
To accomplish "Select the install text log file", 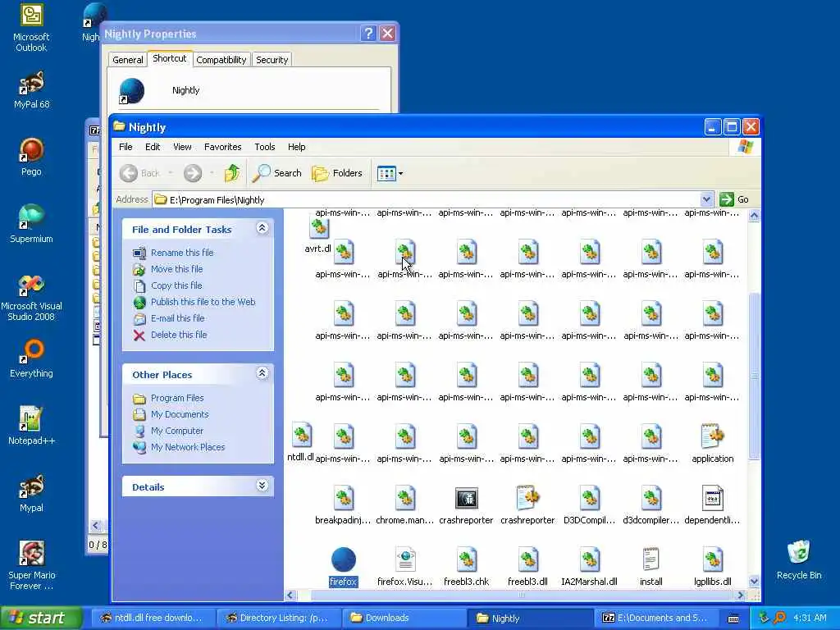I will (x=651, y=559).
